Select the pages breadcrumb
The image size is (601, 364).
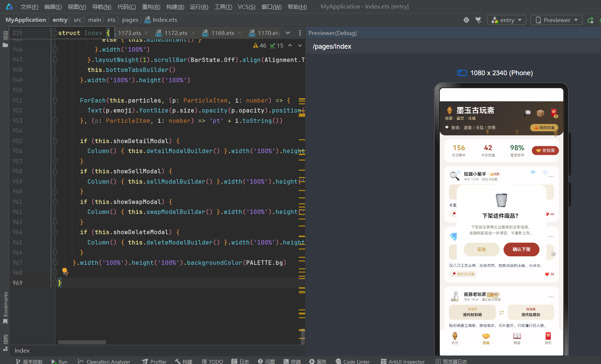coord(130,20)
